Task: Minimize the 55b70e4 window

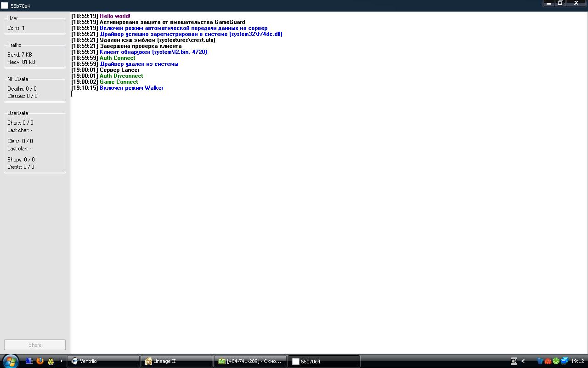Action: pyautogui.click(x=549, y=3)
